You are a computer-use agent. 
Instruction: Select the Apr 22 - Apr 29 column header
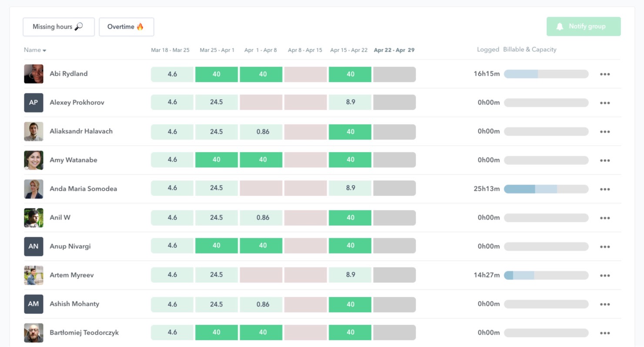[x=394, y=50]
